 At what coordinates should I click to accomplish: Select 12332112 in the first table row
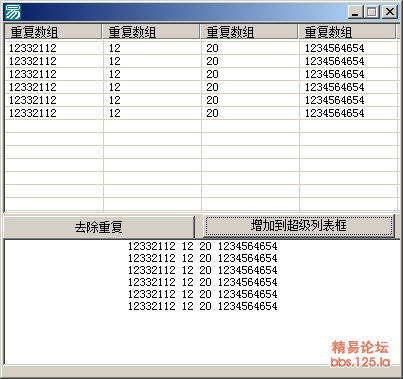coord(33,48)
